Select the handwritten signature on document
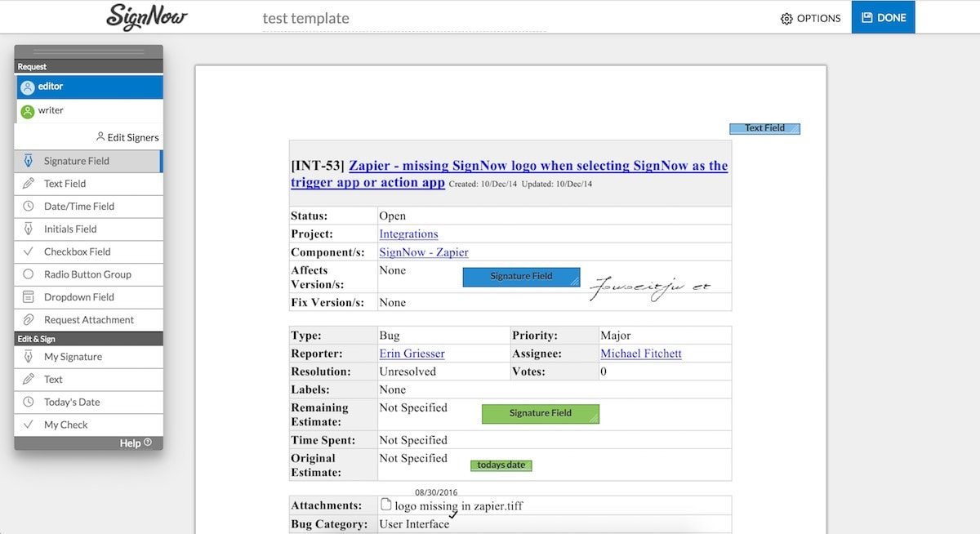This screenshot has height=534, width=980. [x=650, y=288]
